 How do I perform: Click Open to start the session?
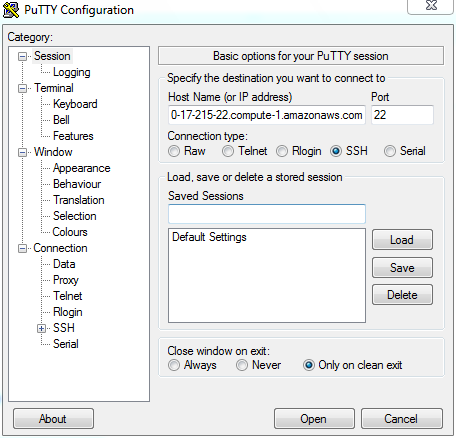tap(314, 419)
